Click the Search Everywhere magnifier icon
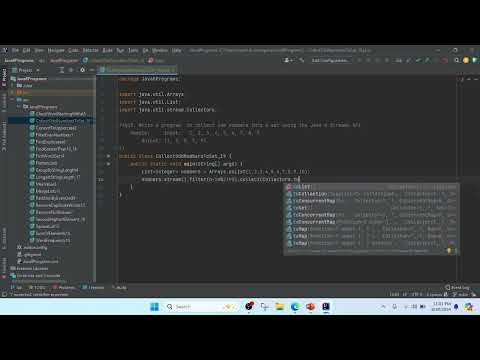The width and height of the screenshot is (480, 360). [457, 60]
